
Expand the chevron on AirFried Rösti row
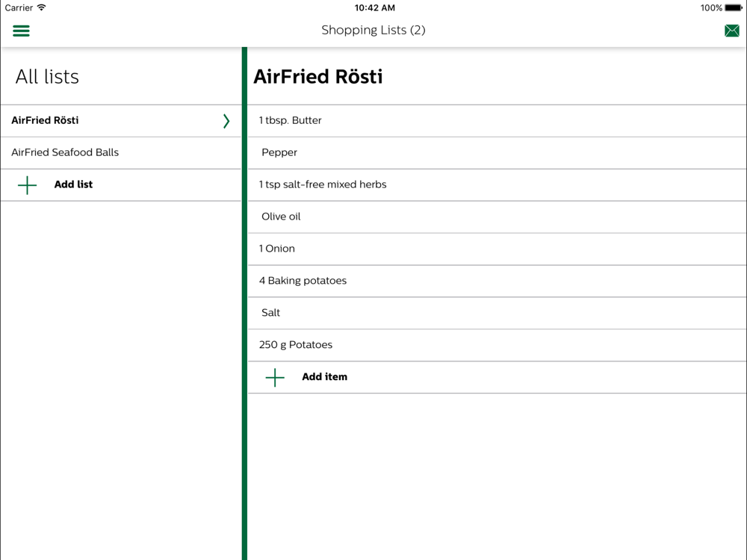click(x=226, y=121)
